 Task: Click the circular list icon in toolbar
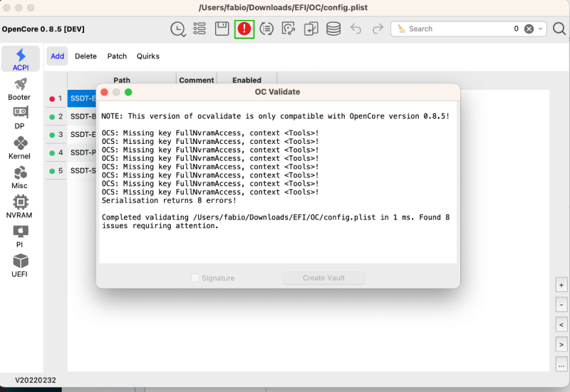266,29
